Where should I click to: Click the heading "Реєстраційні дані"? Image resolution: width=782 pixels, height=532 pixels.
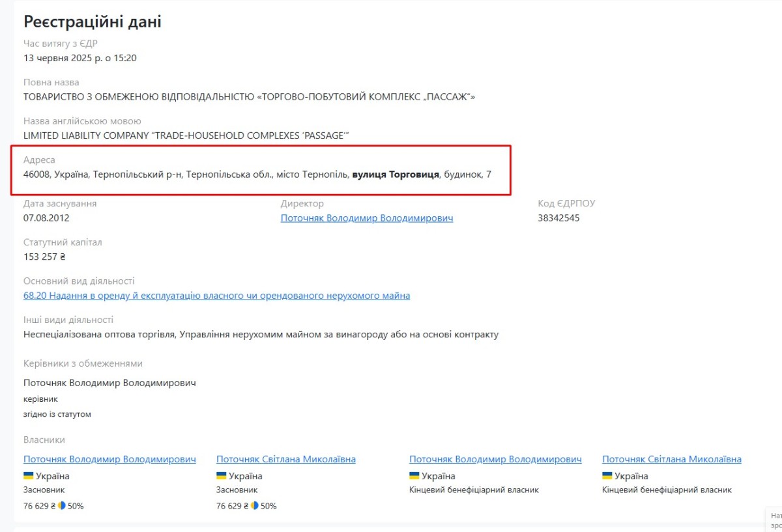93,21
